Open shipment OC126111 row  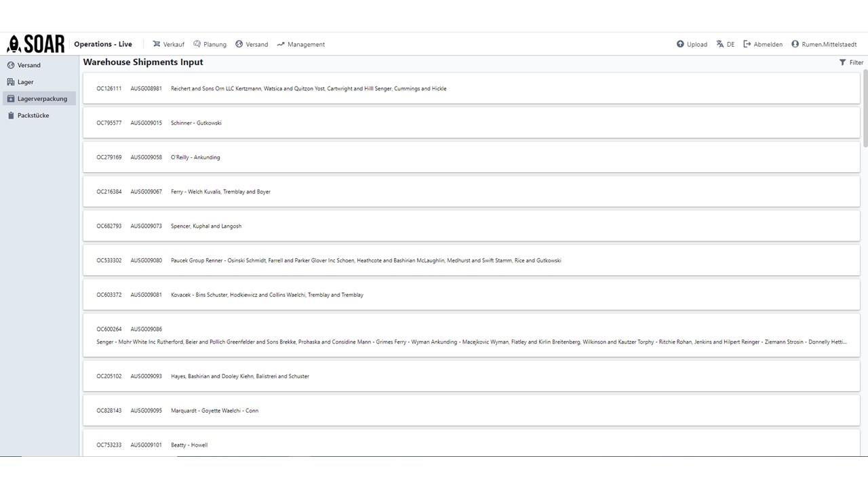pyautogui.click(x=471, y=88)
